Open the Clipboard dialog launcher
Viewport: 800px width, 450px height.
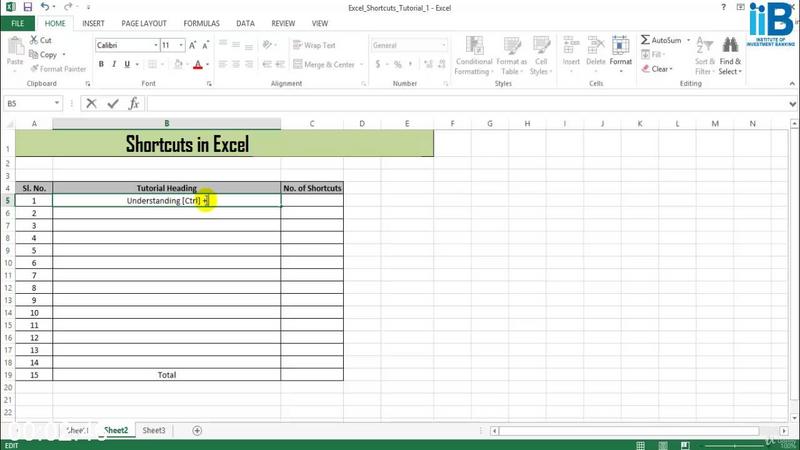(88, 84)
